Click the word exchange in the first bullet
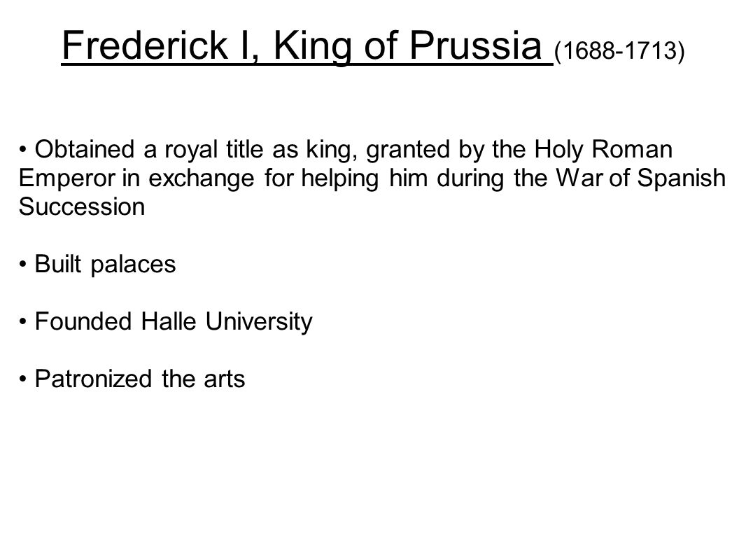Image resolution: width=746 pixels, height=560 pixels. tap(202, 179)
